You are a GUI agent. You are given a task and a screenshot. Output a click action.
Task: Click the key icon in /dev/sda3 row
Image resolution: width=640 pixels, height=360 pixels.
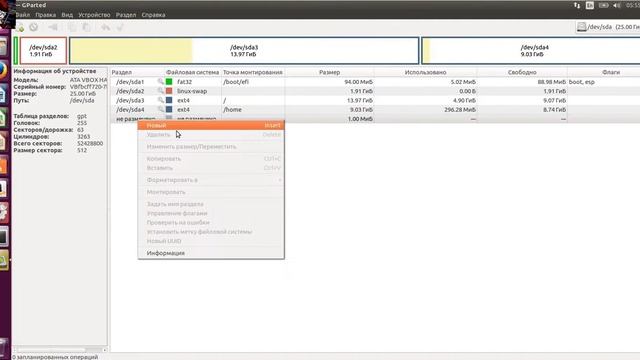coord(161,100)
